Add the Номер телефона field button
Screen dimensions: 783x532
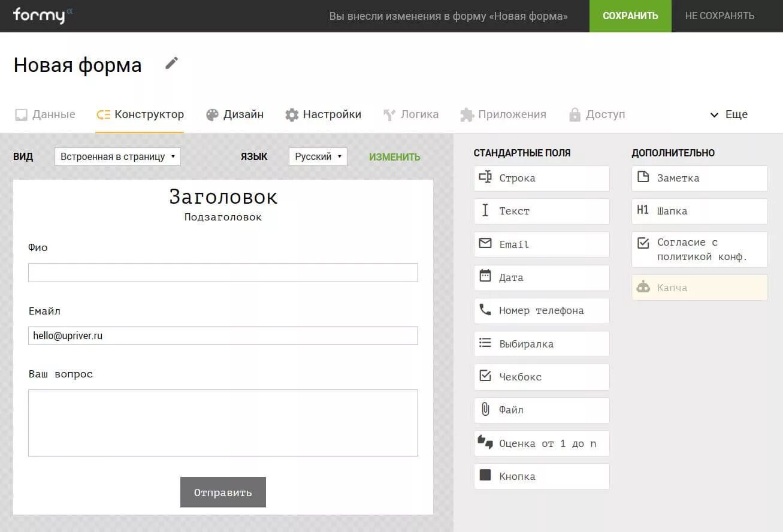[x=542, y=310]
